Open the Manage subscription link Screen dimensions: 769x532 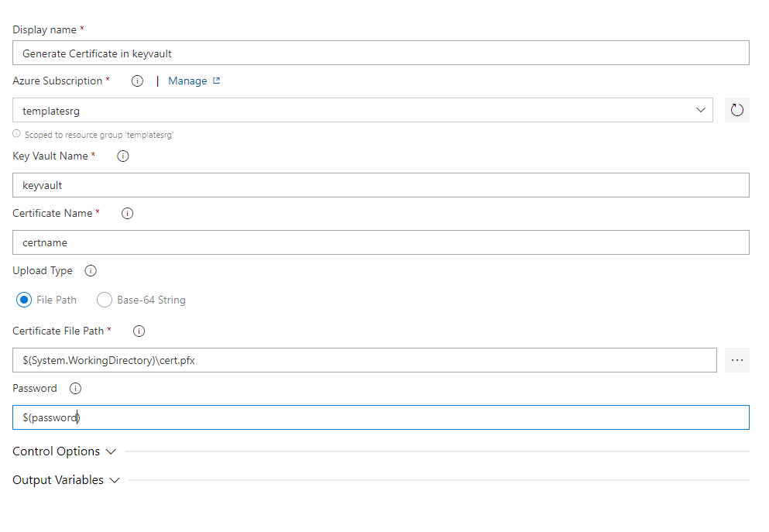tap(187, 81)
